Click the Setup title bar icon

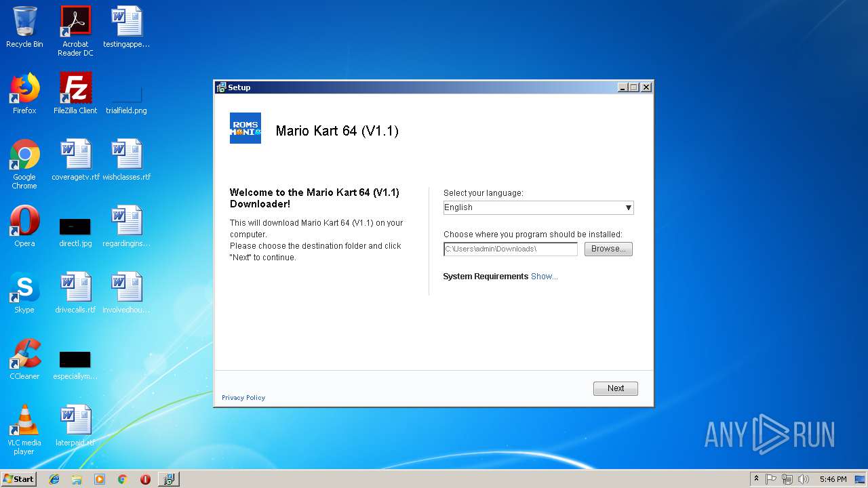pos(221,87)
